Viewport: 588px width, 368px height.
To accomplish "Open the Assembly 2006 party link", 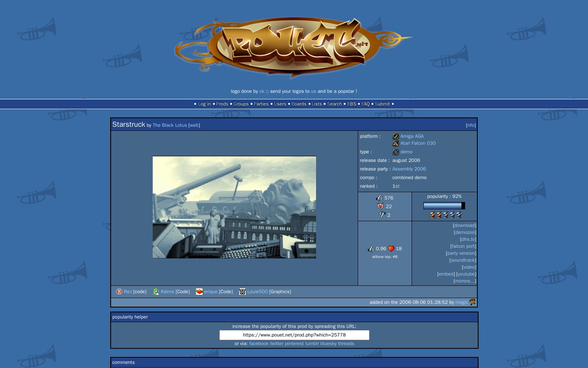I will (409, 169).
